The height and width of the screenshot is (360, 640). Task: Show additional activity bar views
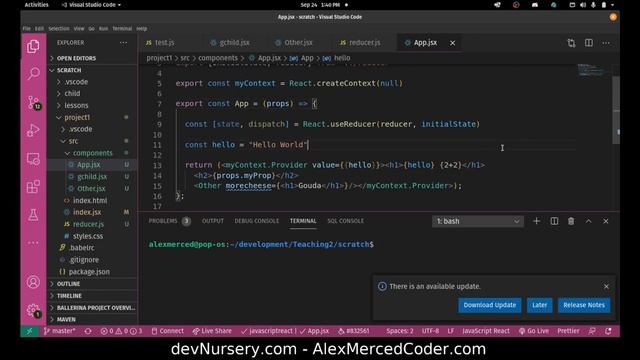(x=33, y=243)
